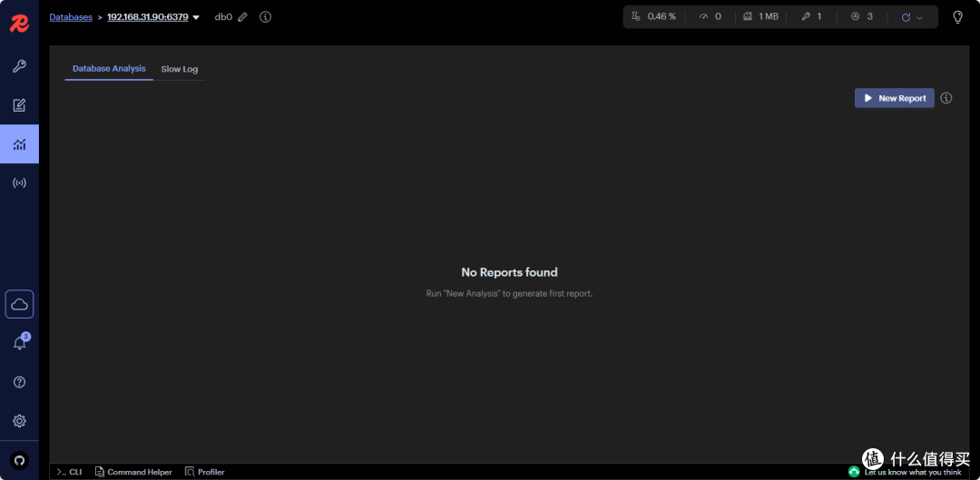Screen dimensions: 980x480
Task: Click the New Report button
Action: click(x=894, y=98)
